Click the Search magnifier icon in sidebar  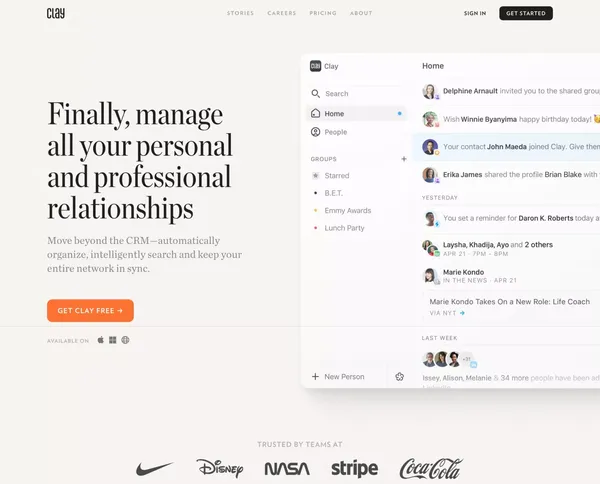(x=315, y=94)
